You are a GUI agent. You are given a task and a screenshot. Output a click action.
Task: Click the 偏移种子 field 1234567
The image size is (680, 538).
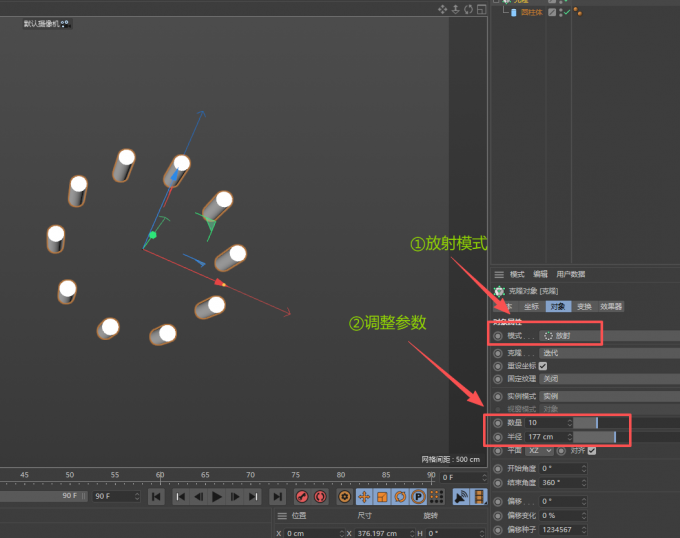559,530
